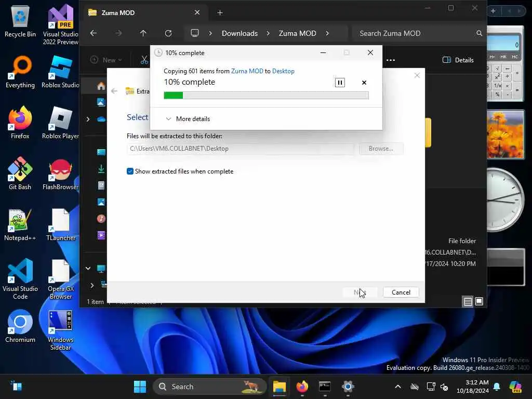Expand More details in copy dialog
This screenshot has height=399, width=532.
188,119
